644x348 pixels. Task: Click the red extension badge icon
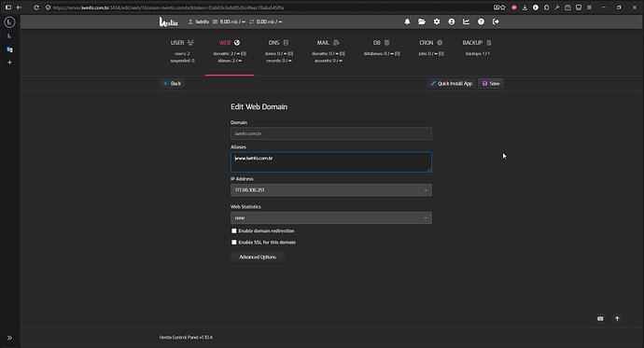[514, 7]
